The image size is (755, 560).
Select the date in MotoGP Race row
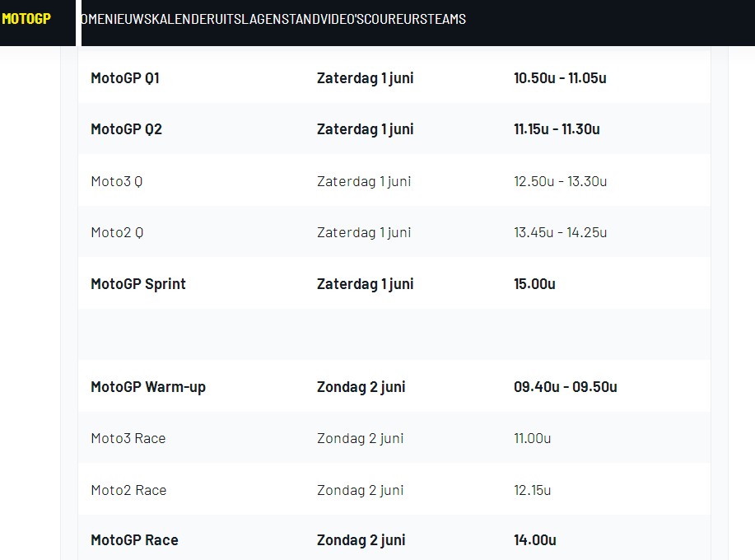pos(361,540)
